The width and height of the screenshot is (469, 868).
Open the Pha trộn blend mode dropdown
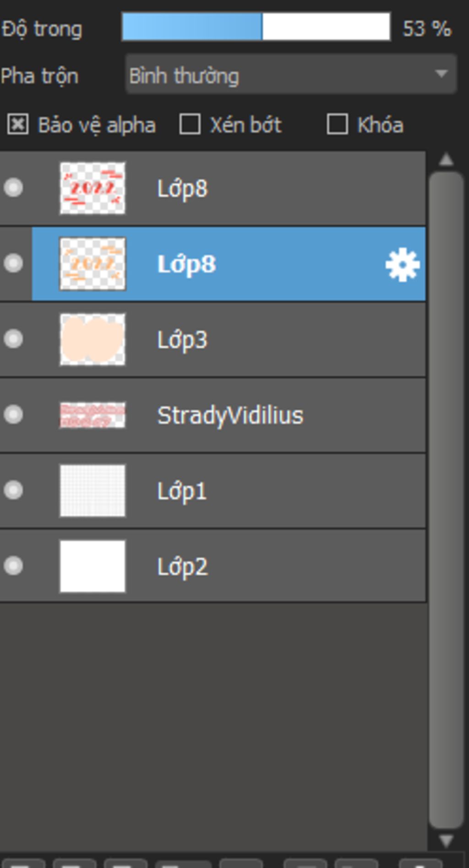[291, 75]
